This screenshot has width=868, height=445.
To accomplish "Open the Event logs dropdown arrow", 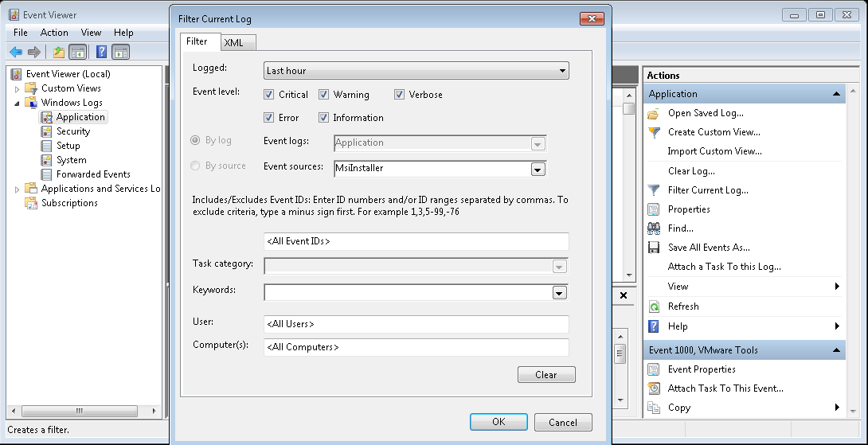I will pyautogui.click(x=538, y=144).
